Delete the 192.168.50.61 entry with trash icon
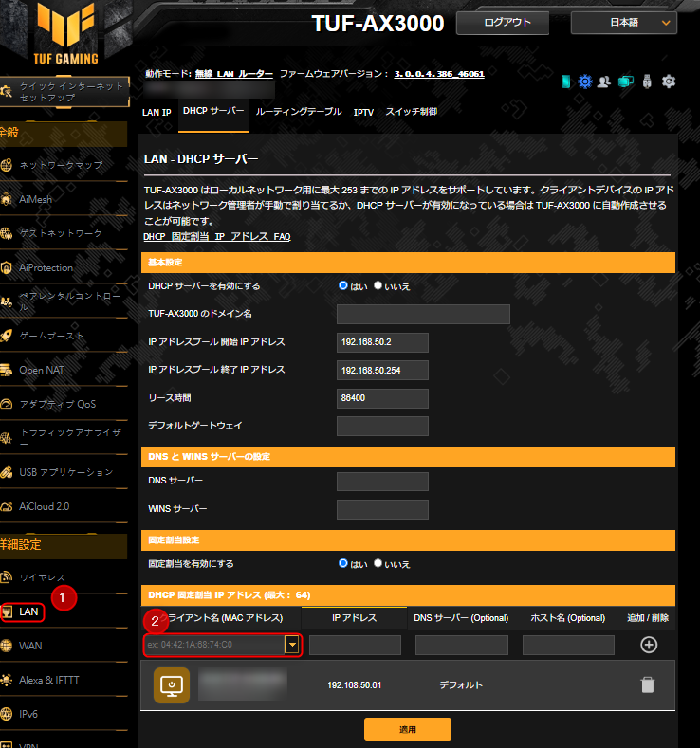Screen dimensions: 700x748 648,685
